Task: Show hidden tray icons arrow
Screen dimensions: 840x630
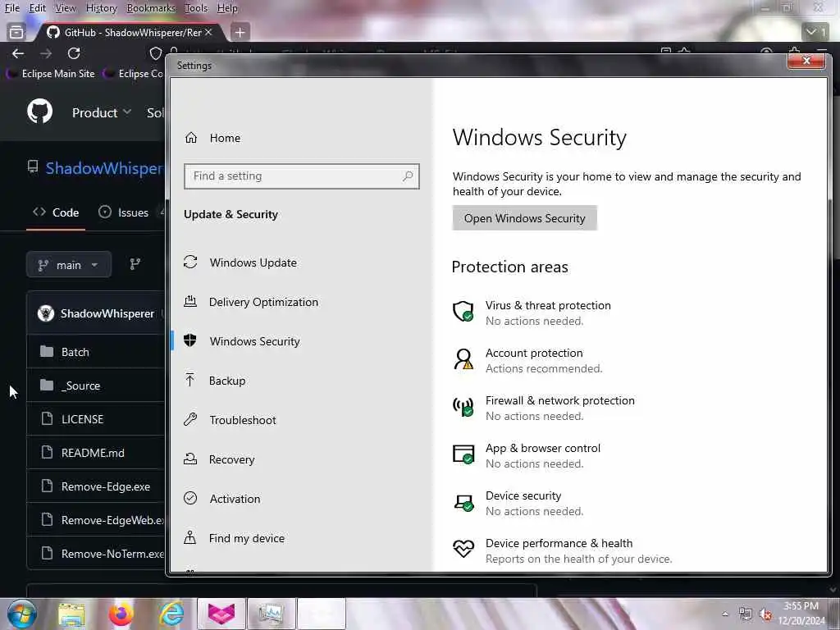Action: [725, 614]
